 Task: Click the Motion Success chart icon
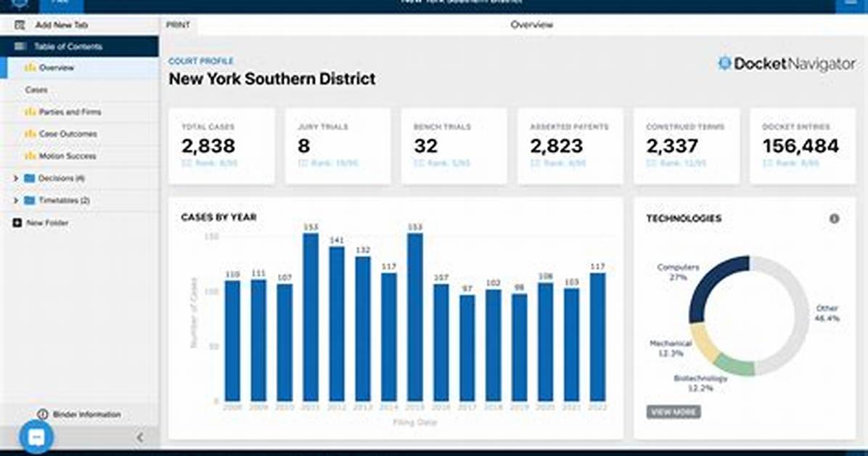30,156
